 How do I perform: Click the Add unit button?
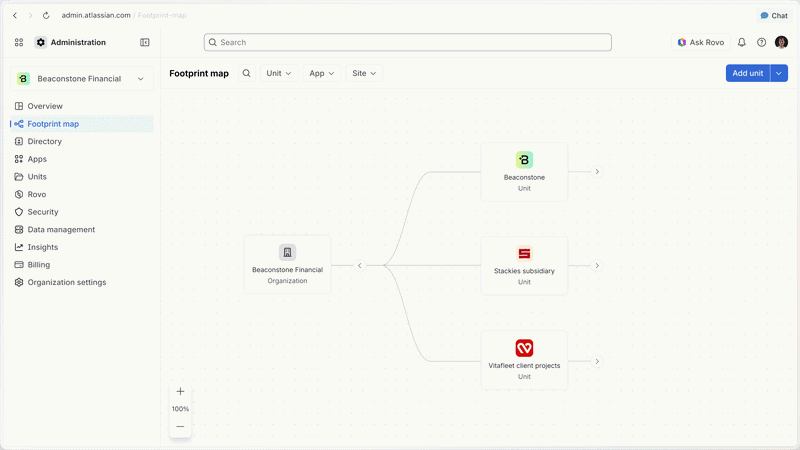click(748, 73)
